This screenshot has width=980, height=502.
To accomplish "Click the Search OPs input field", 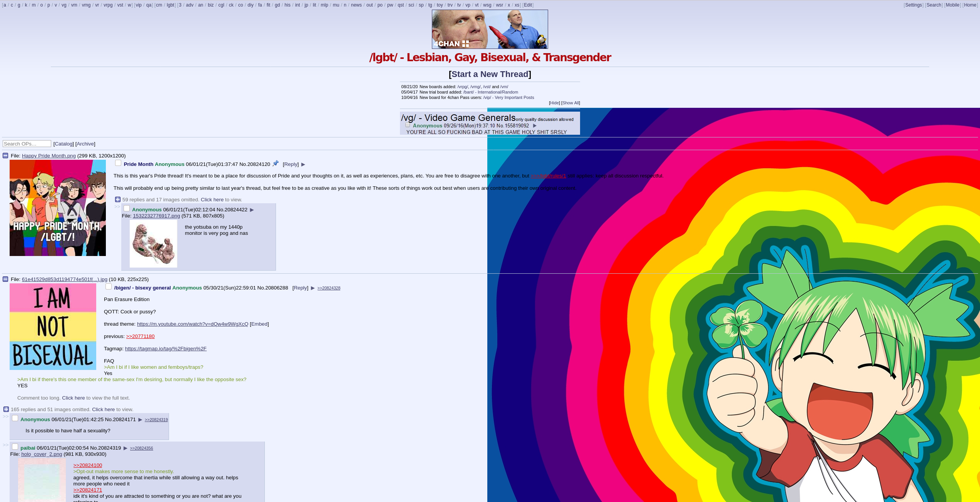I will point(27,144).
